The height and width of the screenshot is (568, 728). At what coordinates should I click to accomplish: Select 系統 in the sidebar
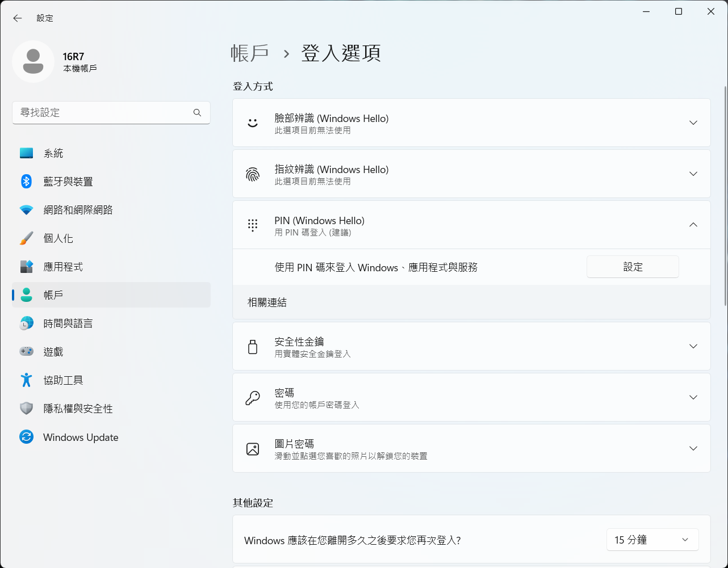coord(53,153)
